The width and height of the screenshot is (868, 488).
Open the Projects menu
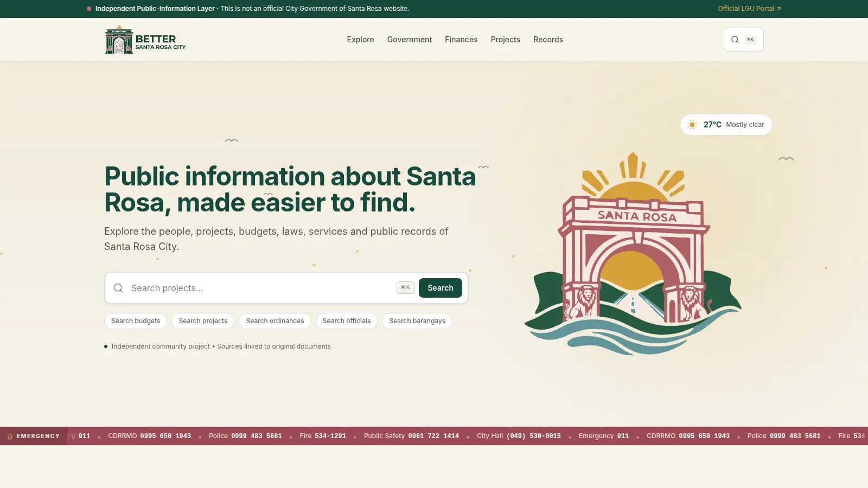[x=506, y=40]
